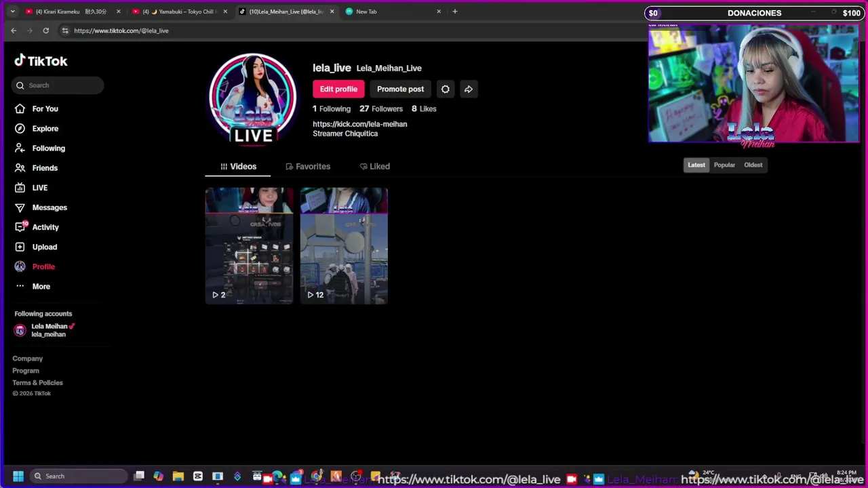Open the browser tab search dropdown
868x488 pixels.
click(12, 12)
